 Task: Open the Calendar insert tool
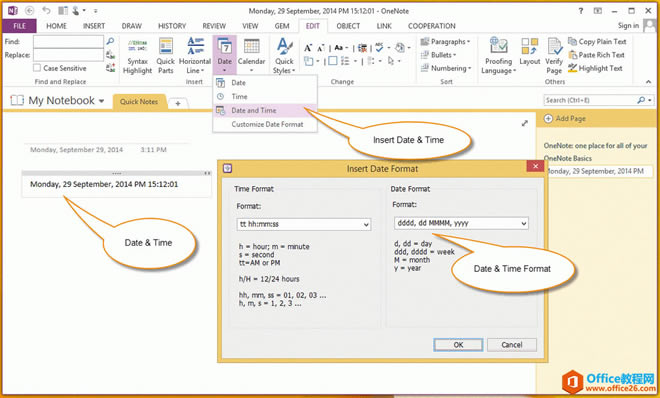pyautogui.click(x=251, y=57)
